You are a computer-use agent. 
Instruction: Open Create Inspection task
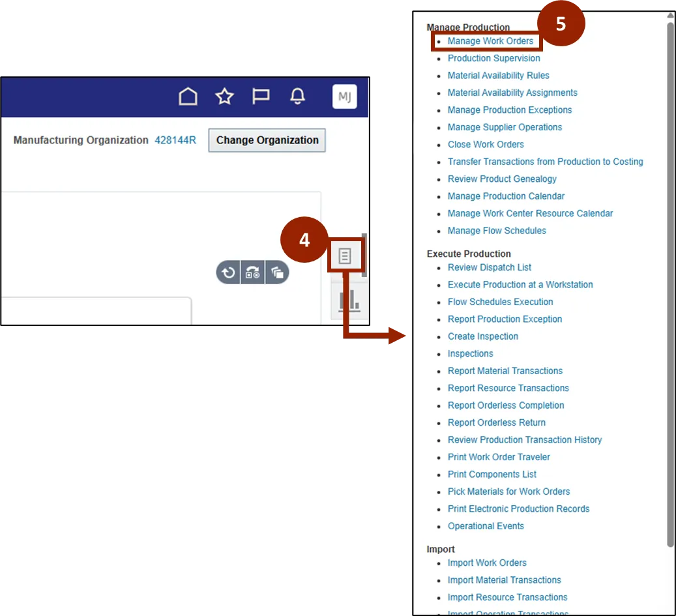click(x=483, y=336)
